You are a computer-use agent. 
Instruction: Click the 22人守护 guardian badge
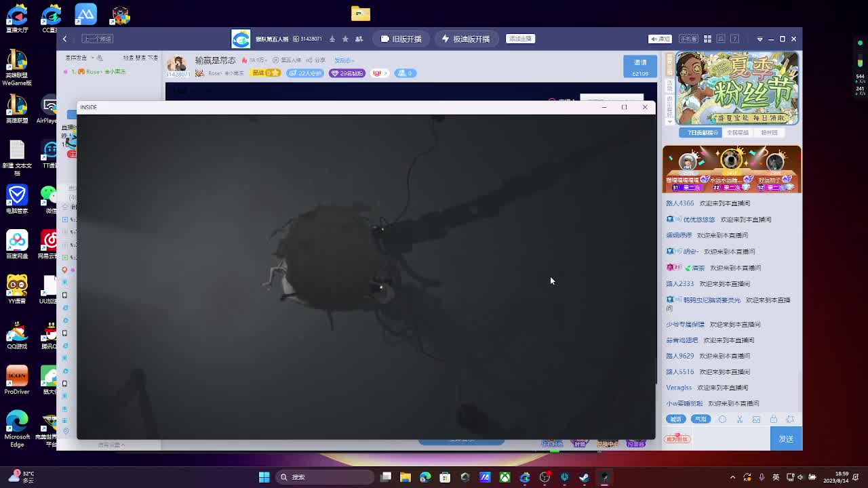[x=305, y=73]
